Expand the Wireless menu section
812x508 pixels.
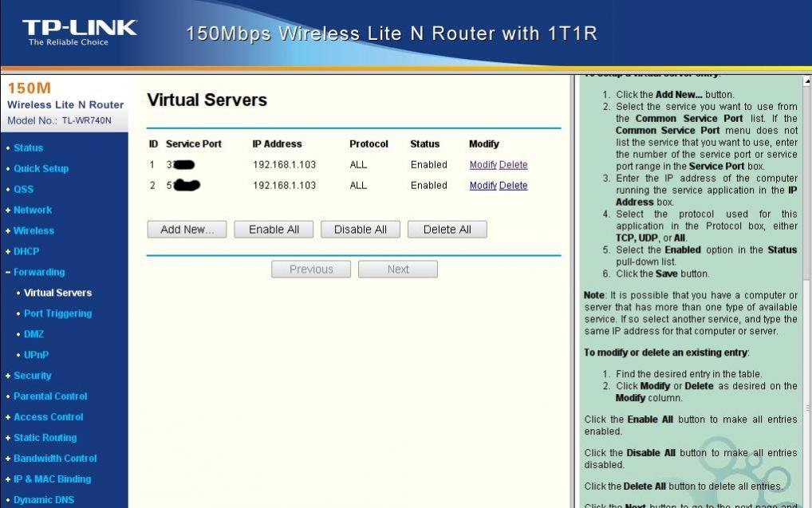point(34,230)
